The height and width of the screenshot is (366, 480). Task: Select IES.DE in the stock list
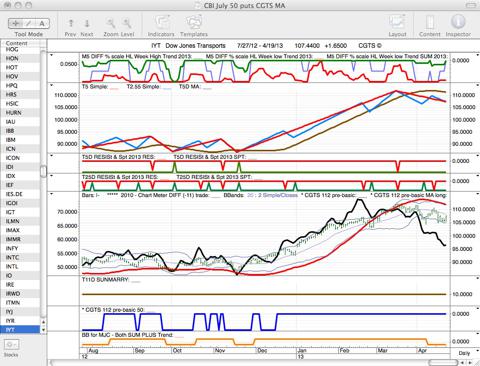(20, 194)
